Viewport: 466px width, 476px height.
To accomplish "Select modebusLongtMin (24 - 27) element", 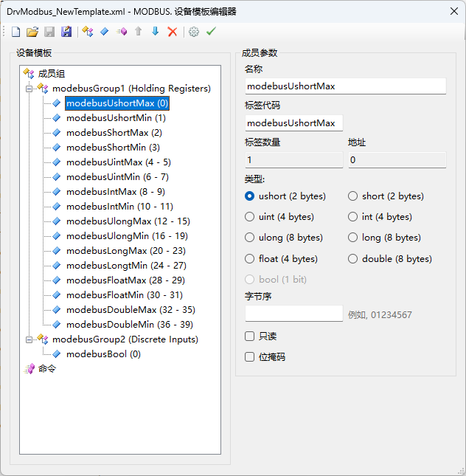I will (x=126, y=266).
